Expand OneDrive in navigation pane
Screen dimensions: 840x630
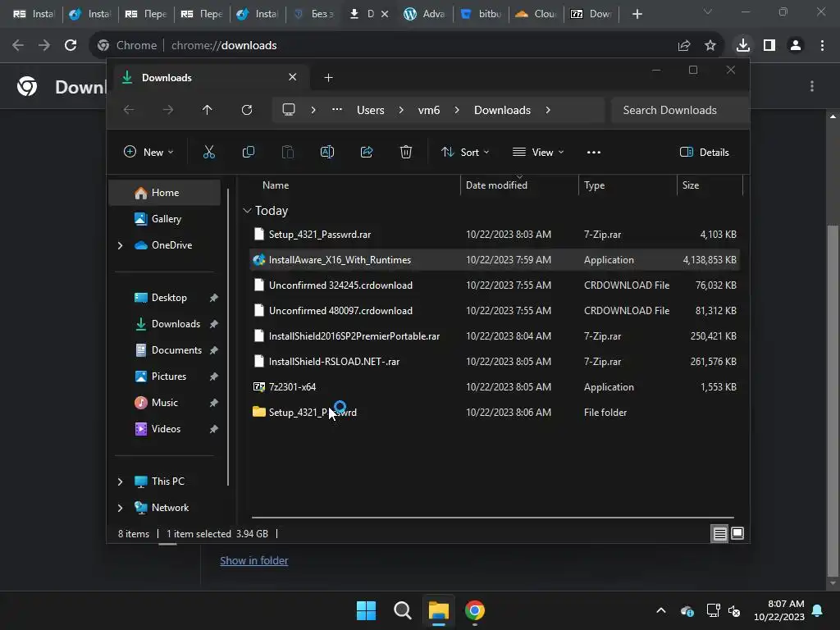pyautogui.click(x=120, y=245)
